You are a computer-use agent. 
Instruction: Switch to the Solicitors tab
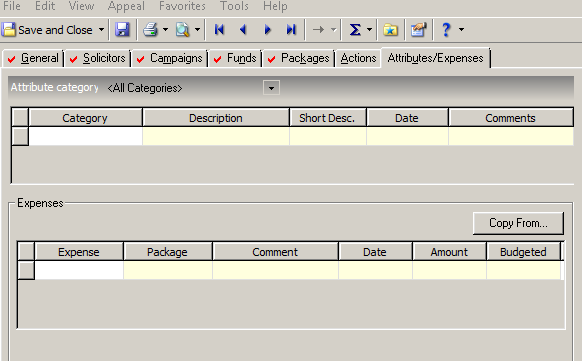(98, 58)
